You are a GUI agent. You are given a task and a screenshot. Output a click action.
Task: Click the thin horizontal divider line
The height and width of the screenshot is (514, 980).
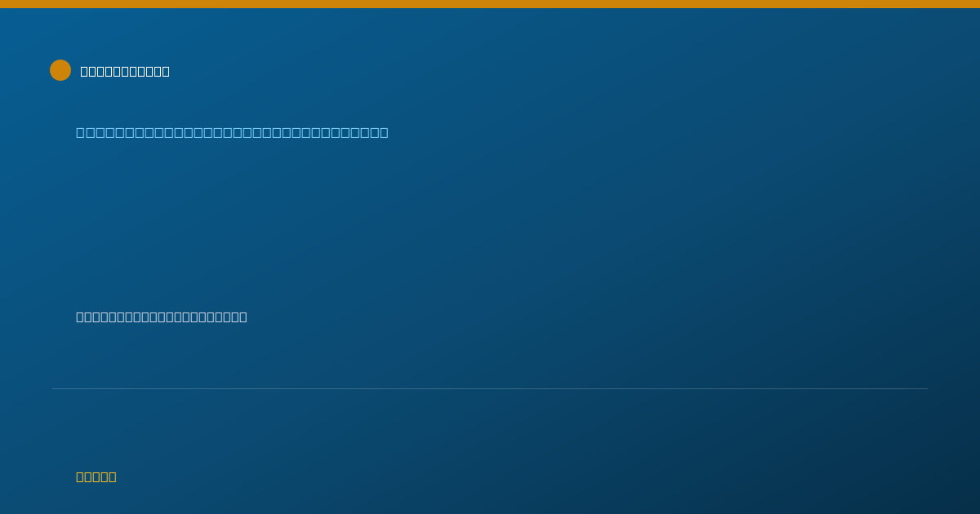(490, 388)
